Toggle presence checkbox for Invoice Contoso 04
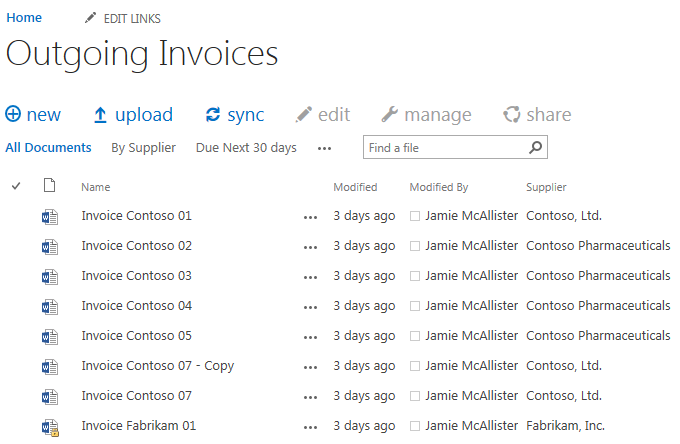This screenshot has width=680, height=444. click(x=415, y=306)
